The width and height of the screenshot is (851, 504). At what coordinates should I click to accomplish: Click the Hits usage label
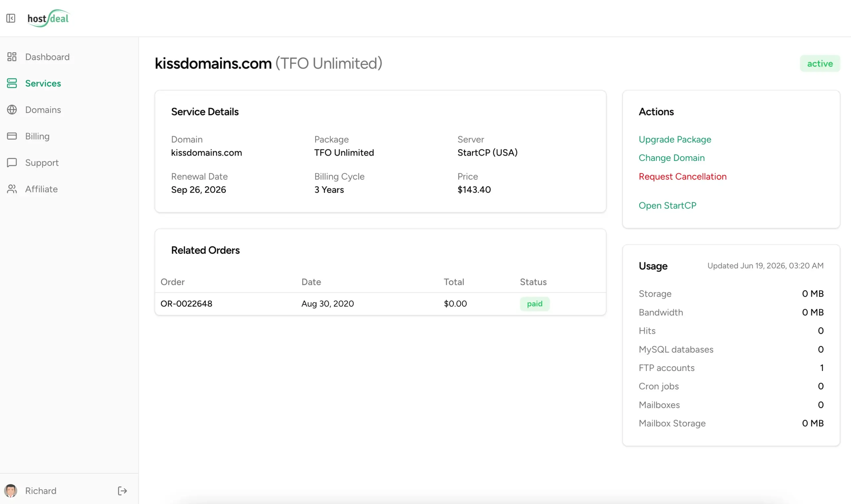pos(647,331)
